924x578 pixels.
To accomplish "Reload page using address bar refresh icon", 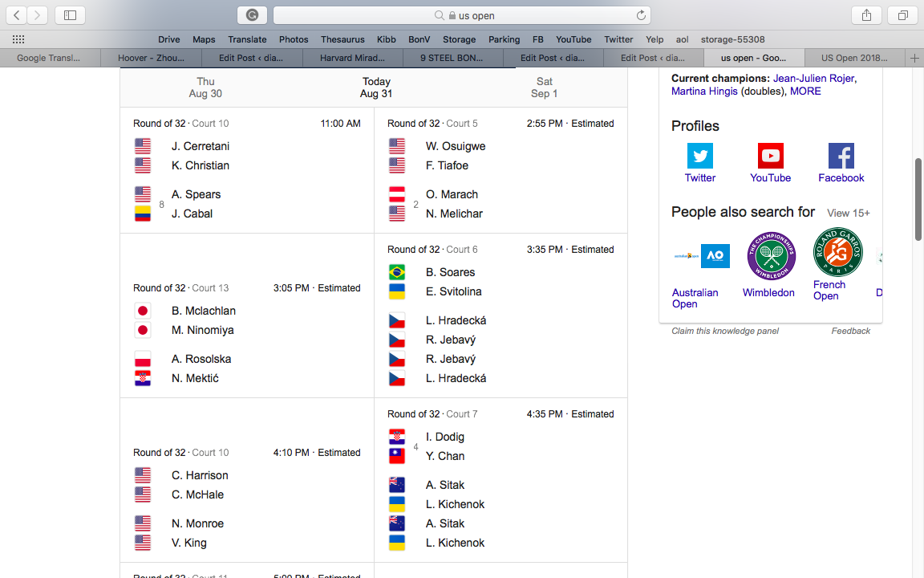I will 641,15.
